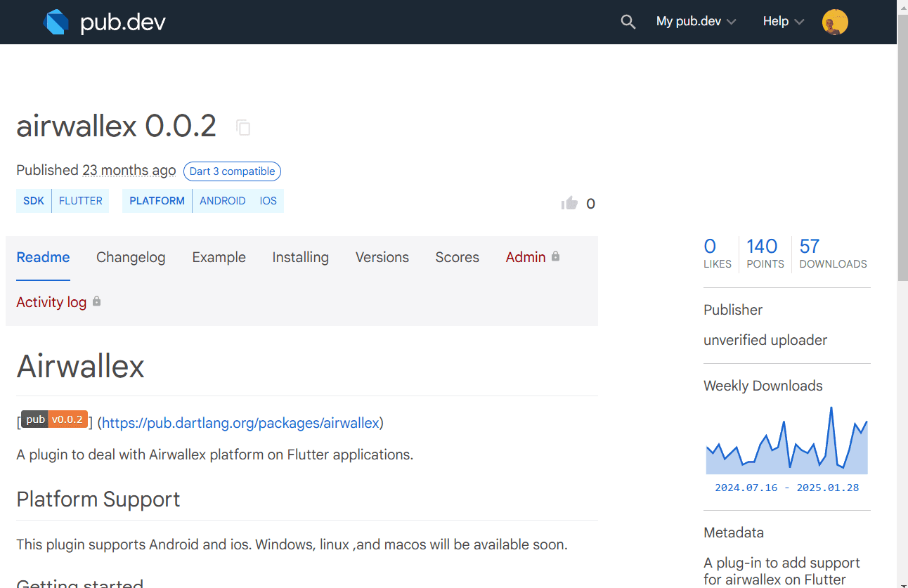Click the 'Metadata' section heading
This screenshot has width=908, height=588.
pos(734,533)
